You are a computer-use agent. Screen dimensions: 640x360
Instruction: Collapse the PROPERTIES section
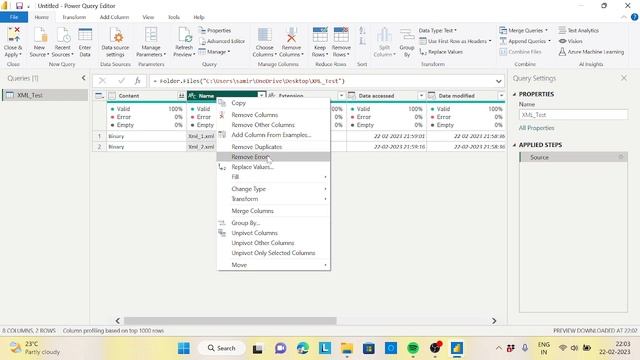click(x=514, y=94)
